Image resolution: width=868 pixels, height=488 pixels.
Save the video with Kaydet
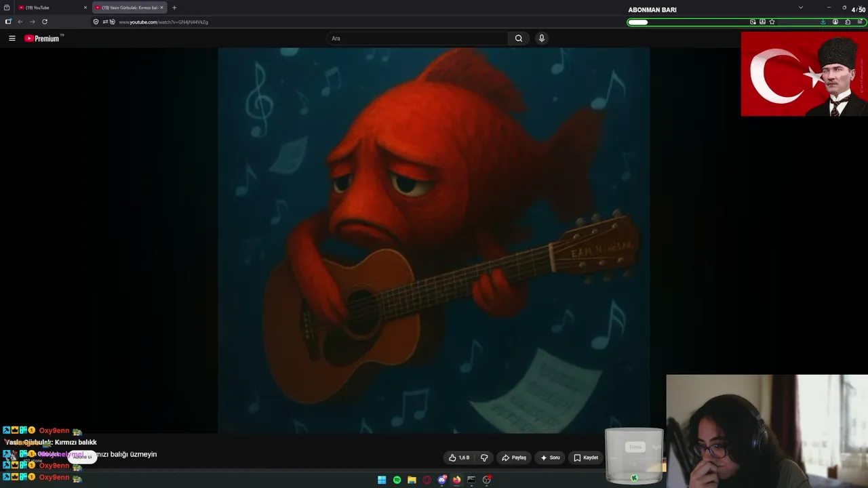586,457
